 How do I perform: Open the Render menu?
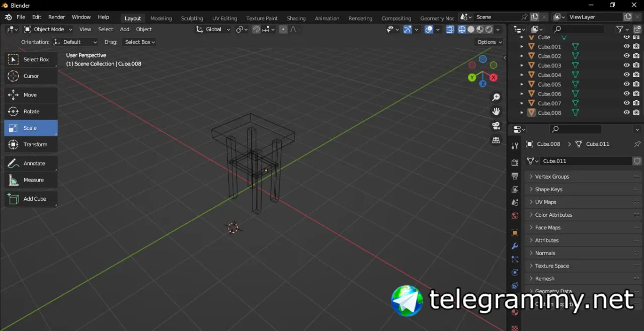(57, 17)
